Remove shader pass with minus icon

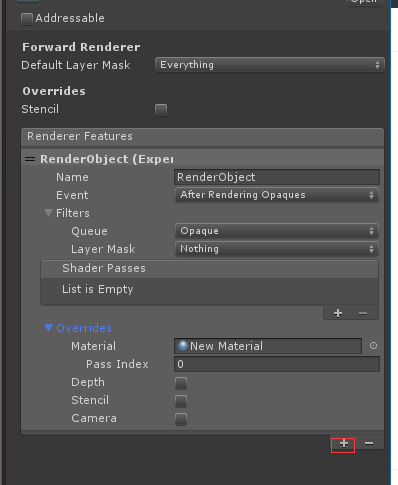pos(363,313)
